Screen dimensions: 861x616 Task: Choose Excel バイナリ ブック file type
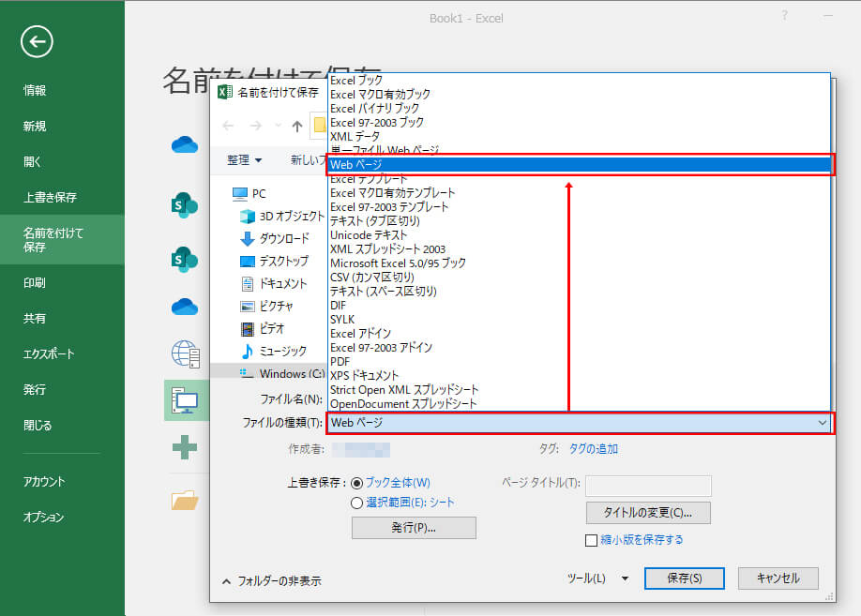tap(374, 109)
